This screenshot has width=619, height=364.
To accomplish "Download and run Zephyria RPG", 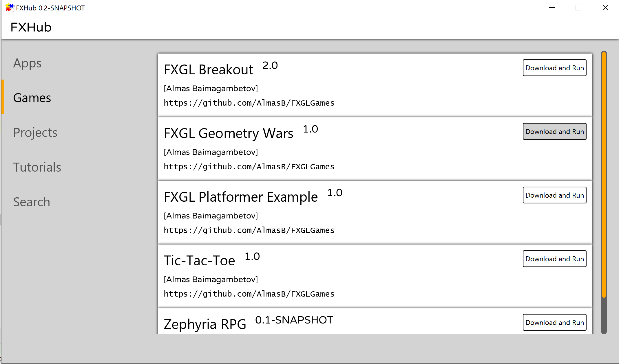I will [554, 323].
